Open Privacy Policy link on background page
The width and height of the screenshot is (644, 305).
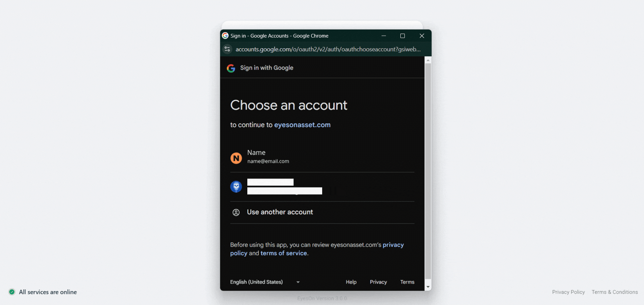point(568,292)
